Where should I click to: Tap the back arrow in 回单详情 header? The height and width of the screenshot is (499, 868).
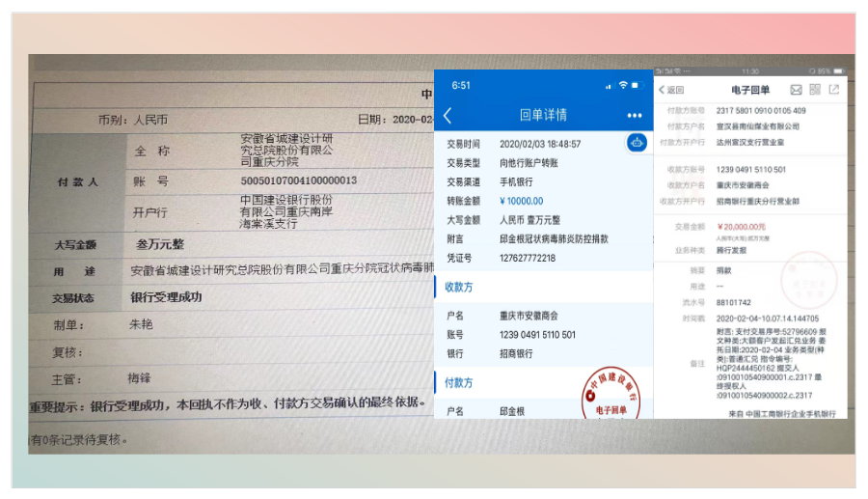pos(448,115)
